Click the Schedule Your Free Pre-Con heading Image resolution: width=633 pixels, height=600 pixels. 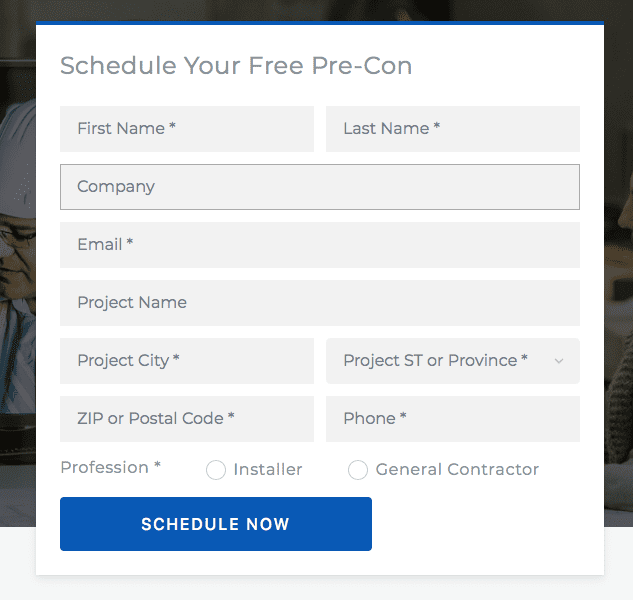[236, 66]
